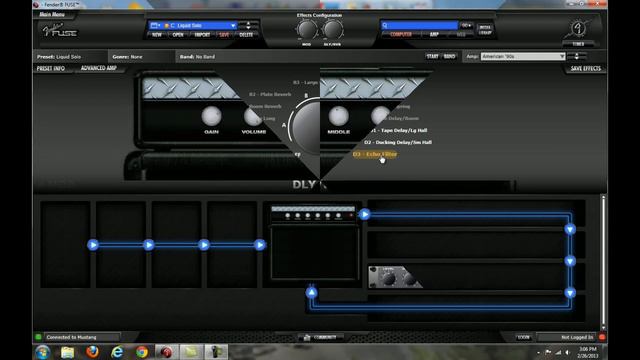
Task: Select D3 - Echo Filter option
Action: [x=374, y=154]
